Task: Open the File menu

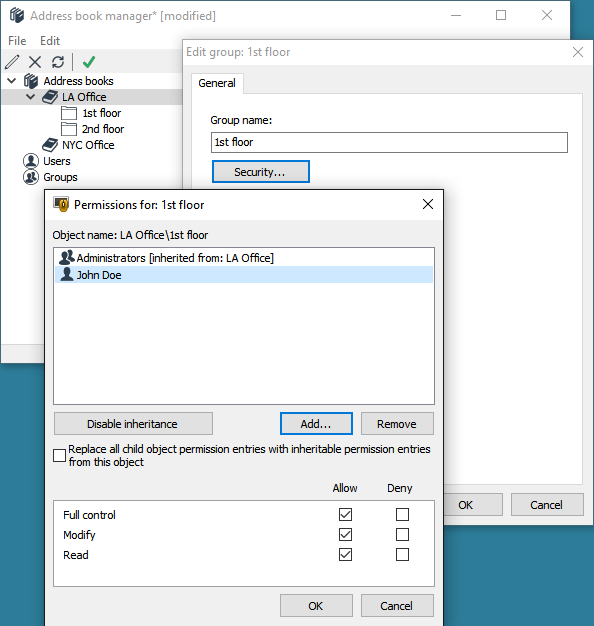Action: point(17,41)
